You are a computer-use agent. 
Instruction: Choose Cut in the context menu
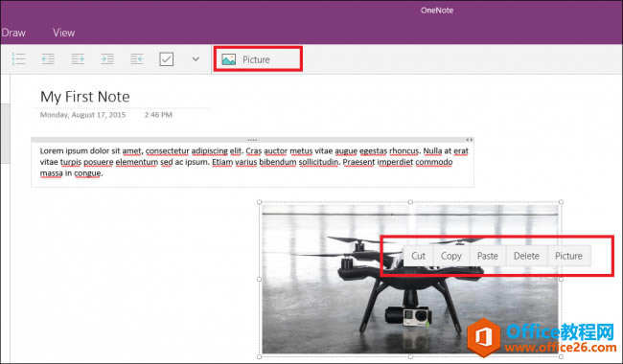tap(419, 256)
